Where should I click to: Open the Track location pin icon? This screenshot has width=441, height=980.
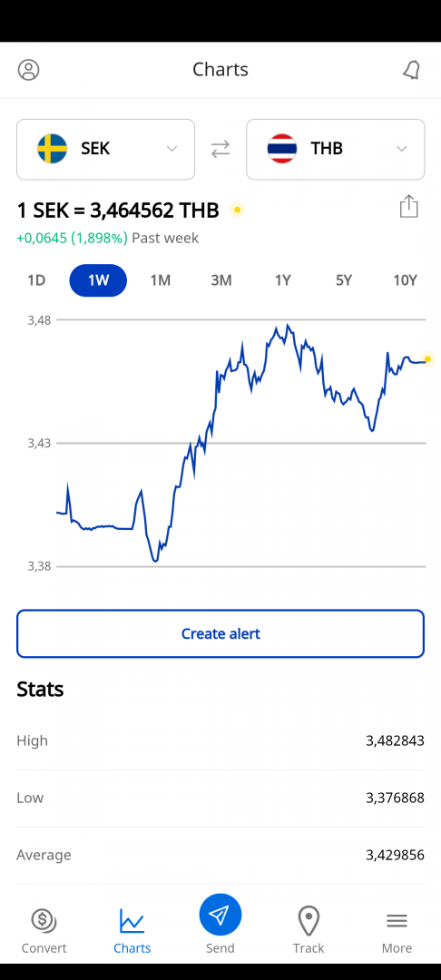[309, 921]
